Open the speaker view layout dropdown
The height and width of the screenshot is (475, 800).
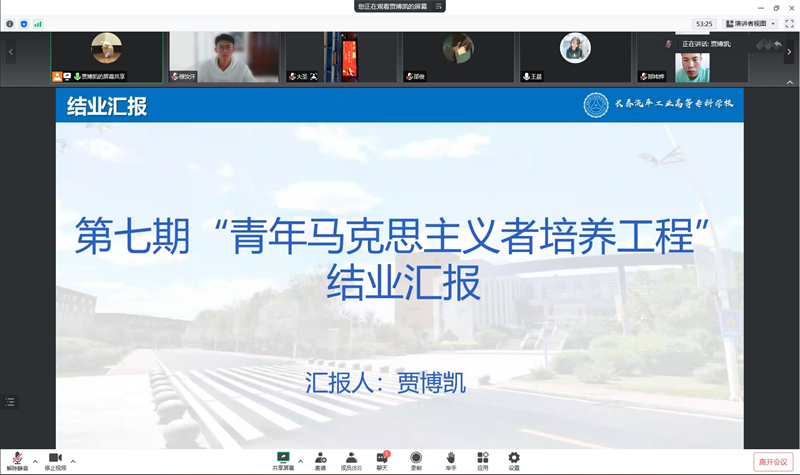pos(750,23)
